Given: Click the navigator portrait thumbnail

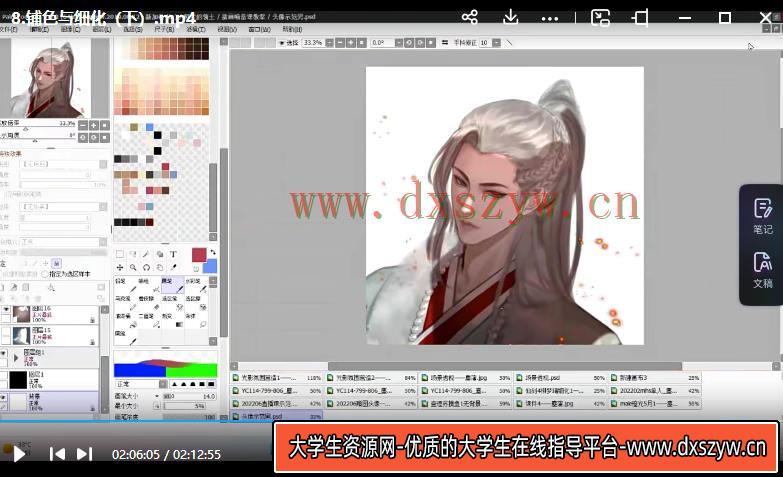Looking at the screenshot, I should click(x=50, y=78).
